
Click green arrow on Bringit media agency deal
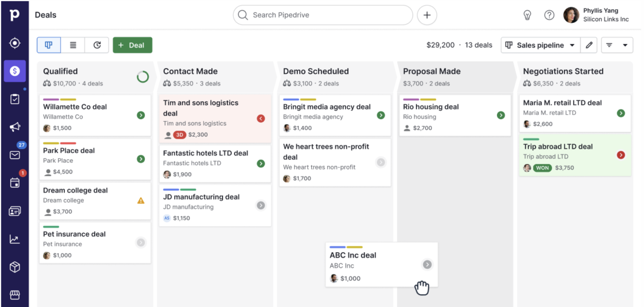(381, 115)
